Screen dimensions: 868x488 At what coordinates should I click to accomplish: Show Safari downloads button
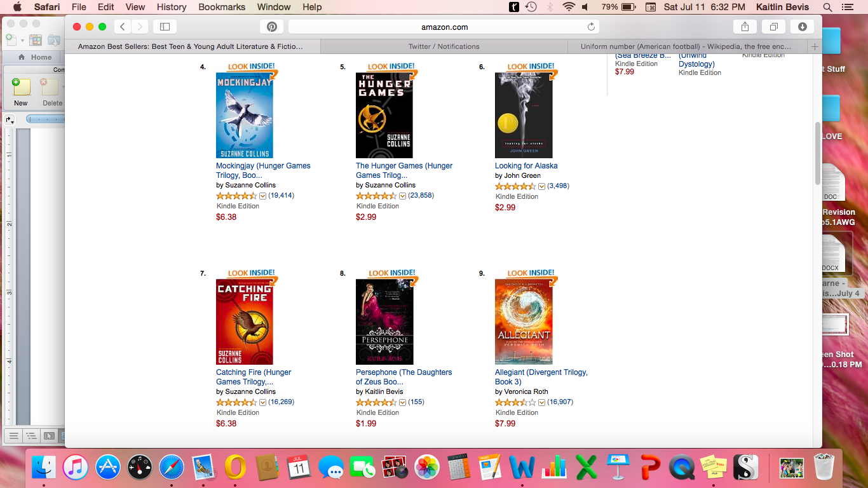tap(802, 27)
